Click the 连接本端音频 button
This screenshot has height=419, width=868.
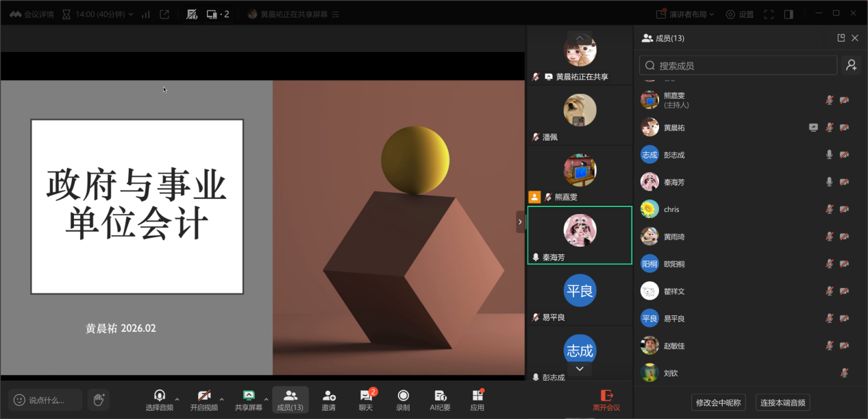[x=784, y=403]
